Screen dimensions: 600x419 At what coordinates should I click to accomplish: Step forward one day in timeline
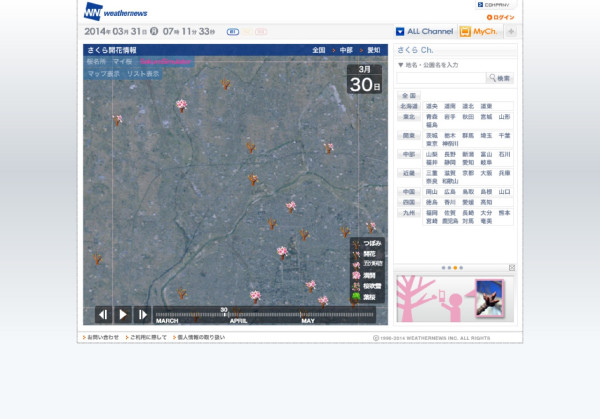click(142, 315)
